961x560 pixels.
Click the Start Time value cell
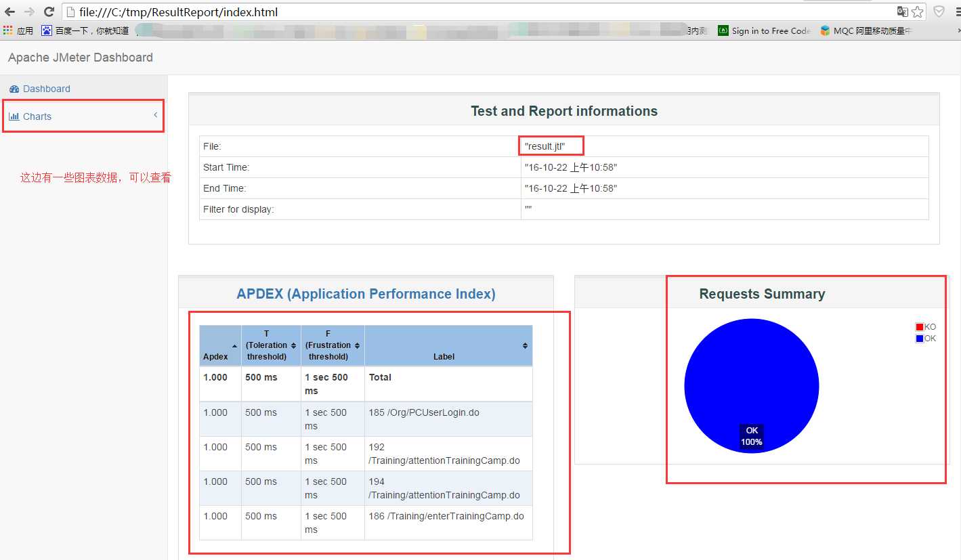pyautogui.click(x=725, y=167)
